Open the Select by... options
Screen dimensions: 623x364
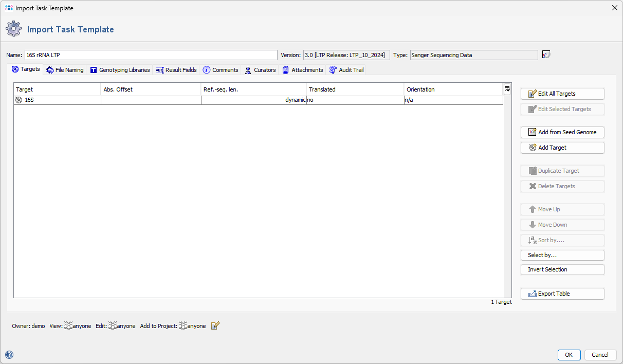(562, 255)
